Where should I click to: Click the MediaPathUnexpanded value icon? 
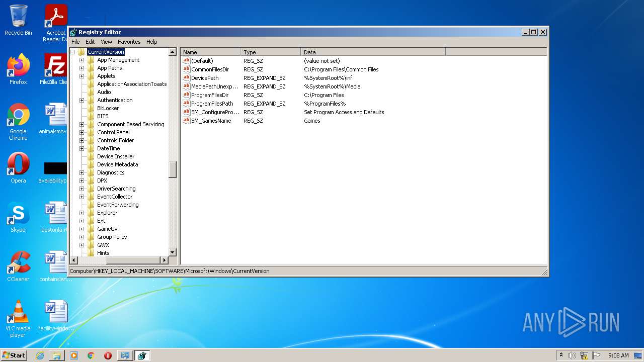[x=186, y=86]
